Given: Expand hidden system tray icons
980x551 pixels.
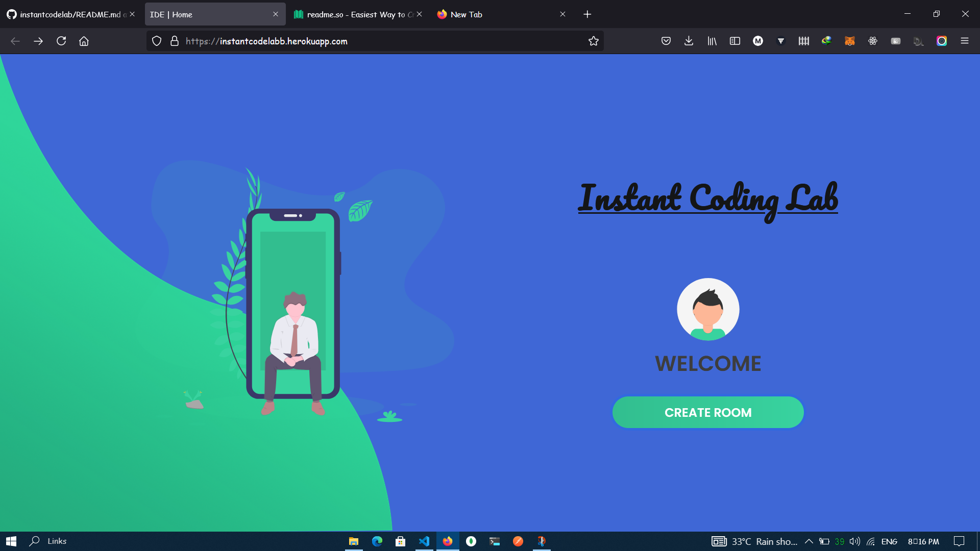Looking at the screenshot, I should coord(808,541).
